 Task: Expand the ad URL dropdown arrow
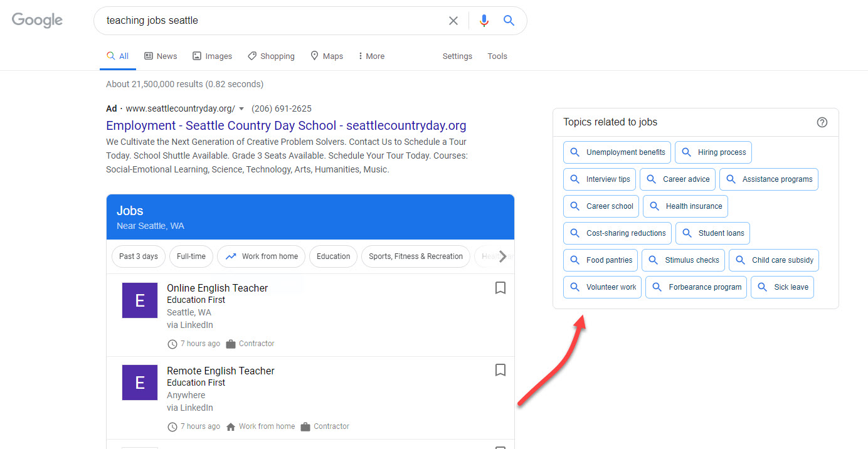[x=242, y=109]
